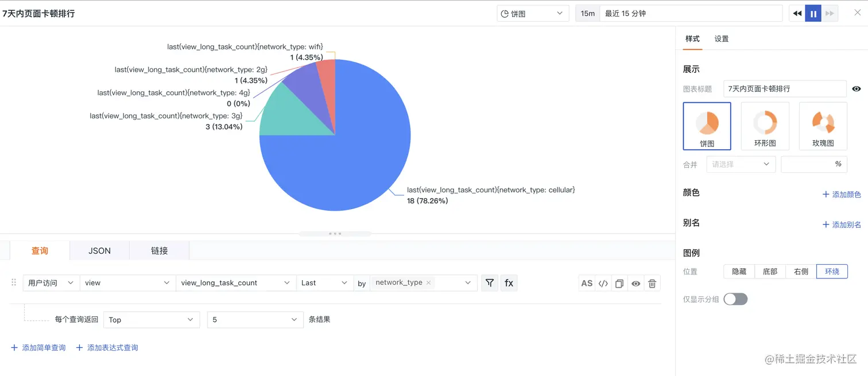This screenshot has height=376, width=868.
Task: Click 添加别名 link
Action: point(842,224)
